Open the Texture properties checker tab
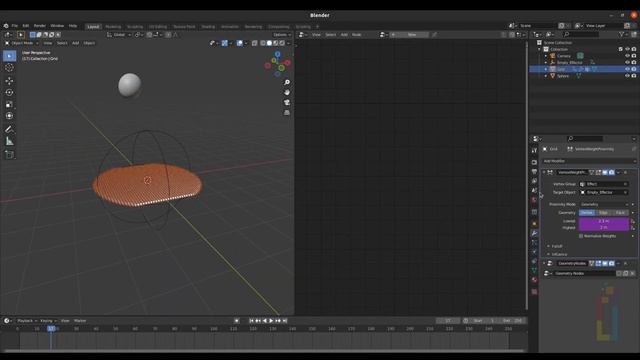The image size is (640, 360). [534, 292]
